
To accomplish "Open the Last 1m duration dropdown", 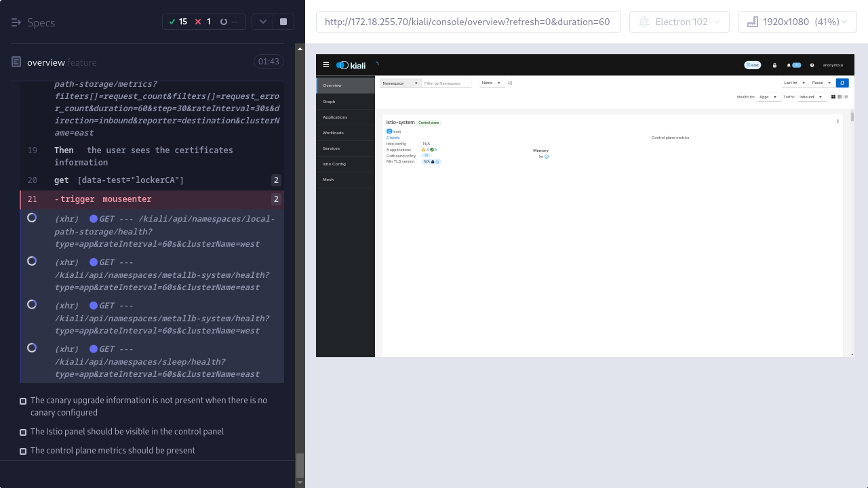I will tap(795, 83).
